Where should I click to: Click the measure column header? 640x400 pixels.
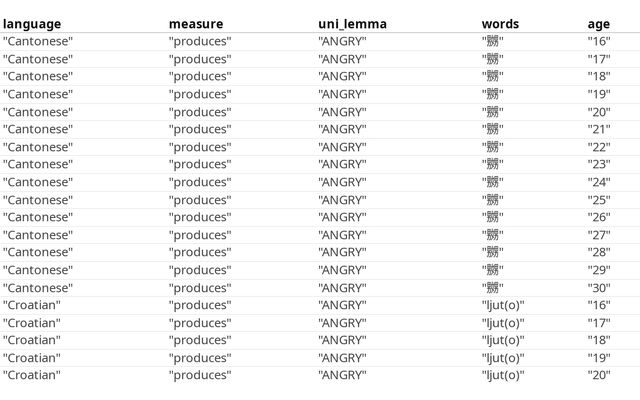point(196,24)
